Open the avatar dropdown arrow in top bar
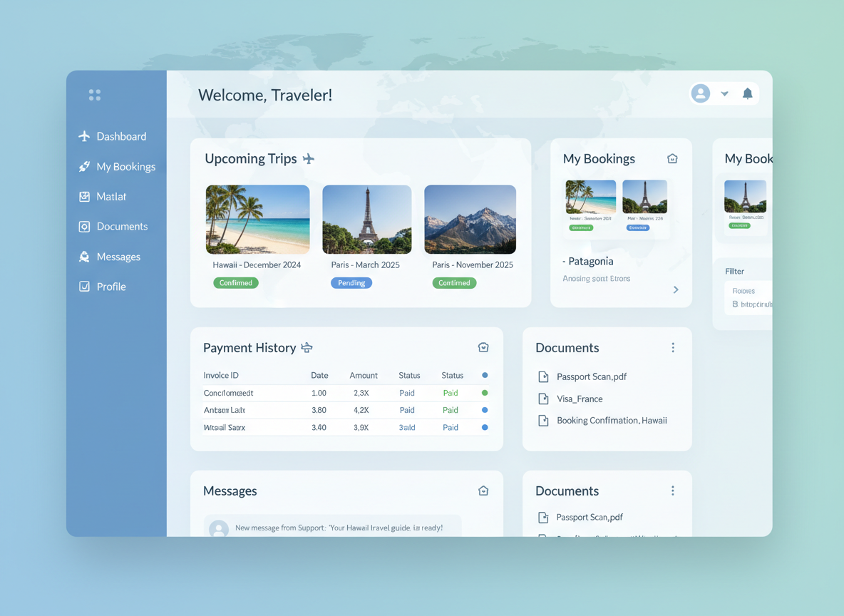 [724, 93]
